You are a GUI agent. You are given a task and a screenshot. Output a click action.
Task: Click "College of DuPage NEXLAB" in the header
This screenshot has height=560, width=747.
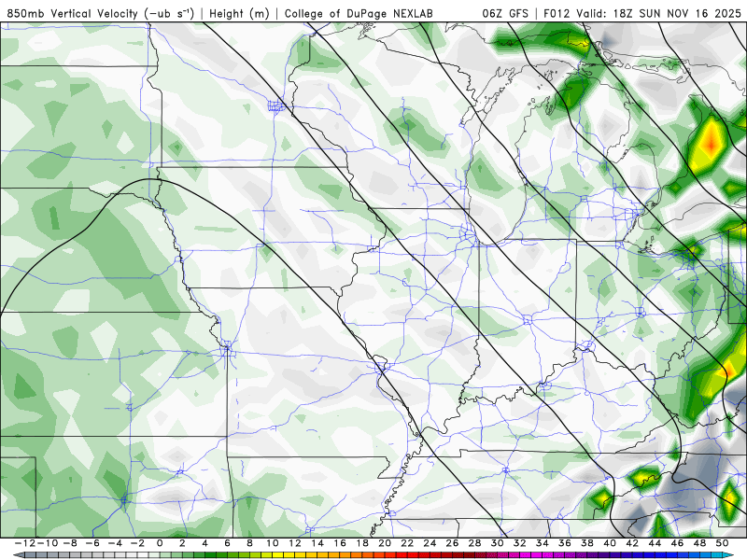click(x=359, y=14)
